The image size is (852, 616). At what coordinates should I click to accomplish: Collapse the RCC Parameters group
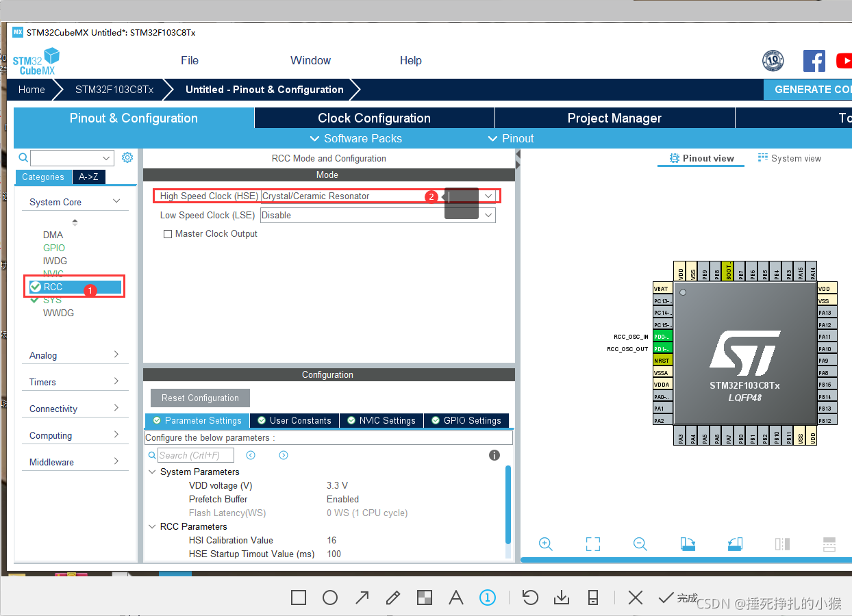pos(152,527)
